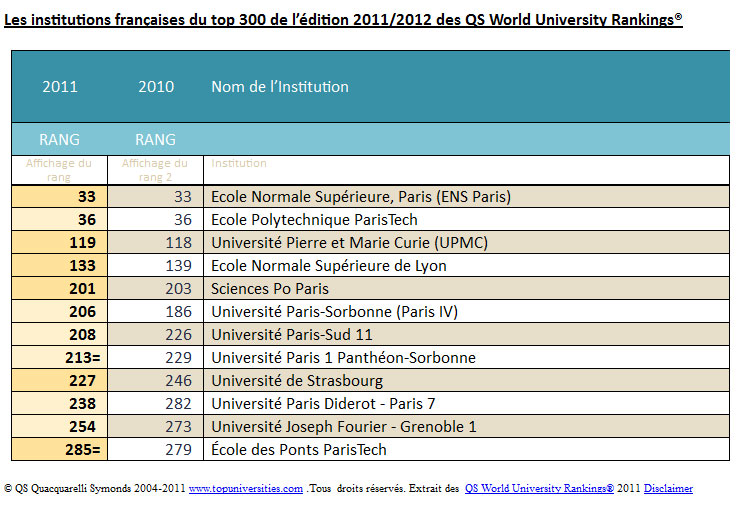Image resolution: width=745 pixels, height=505 pixels.
Task: Select Ecole Normale Supérieure, Paris (ENS Paris)
Action: (x=466, y=196)
